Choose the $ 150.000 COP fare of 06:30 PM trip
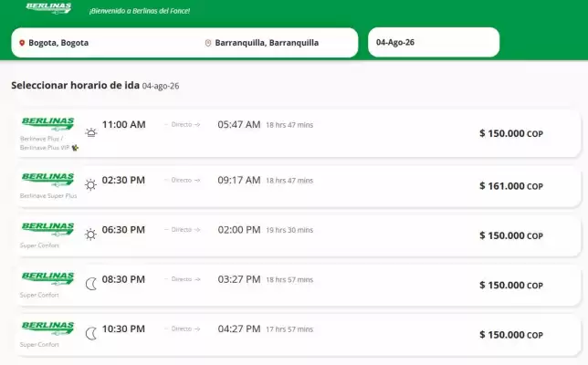 [511, 235]
